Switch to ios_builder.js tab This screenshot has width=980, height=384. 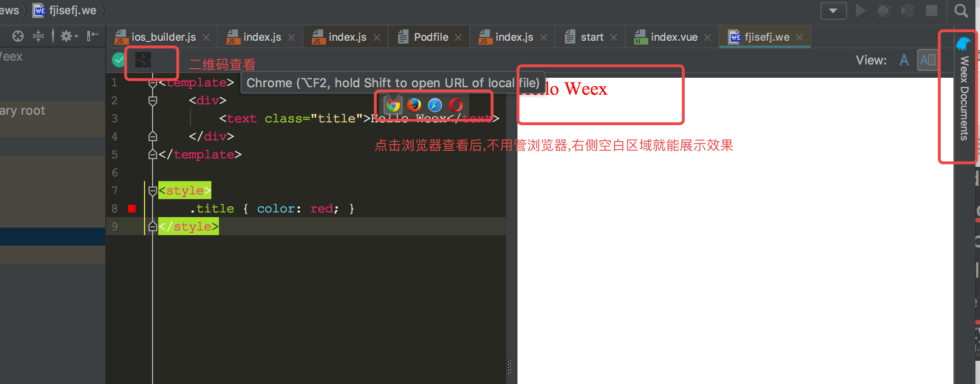click(163, 37)
